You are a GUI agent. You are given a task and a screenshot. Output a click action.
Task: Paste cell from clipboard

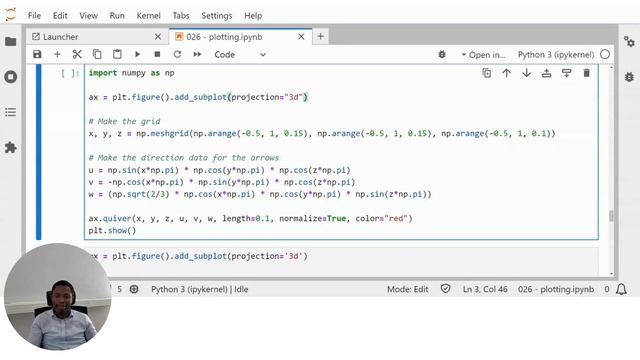[117, 54]
